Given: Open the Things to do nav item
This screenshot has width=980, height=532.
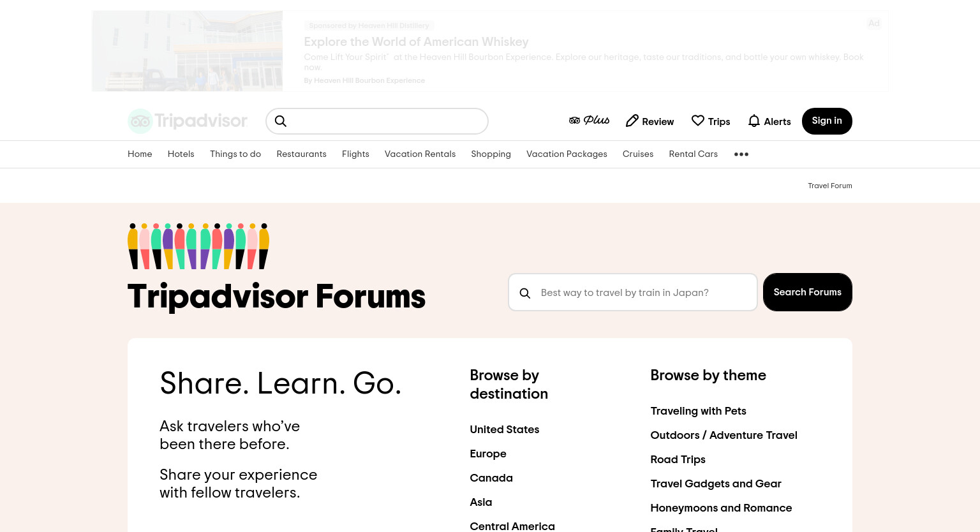Looking at the screenshot, I should click(x=235, y=154).
